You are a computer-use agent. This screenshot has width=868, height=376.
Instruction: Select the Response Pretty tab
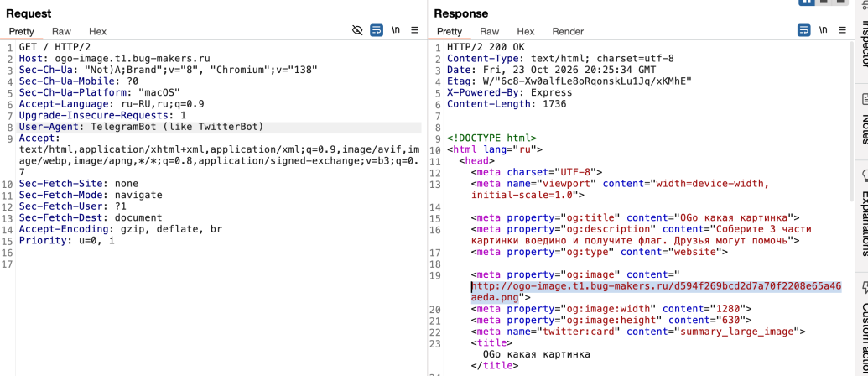(x=449, y=32)
